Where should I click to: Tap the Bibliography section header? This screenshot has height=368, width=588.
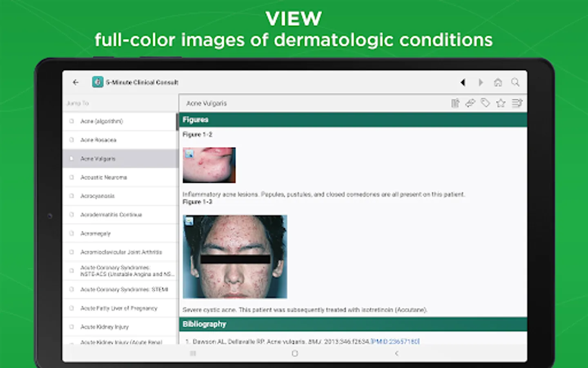353,324
